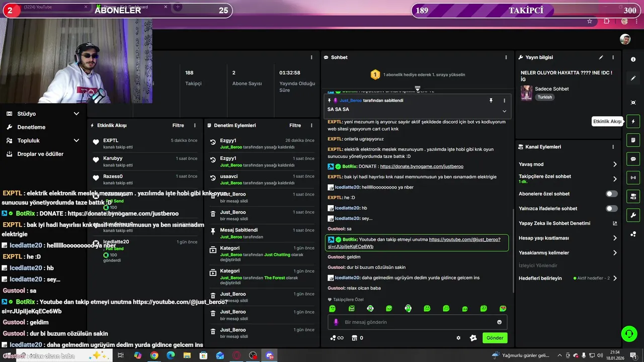Open Kanal Eylemleri three-dot menu

(613, 147)
